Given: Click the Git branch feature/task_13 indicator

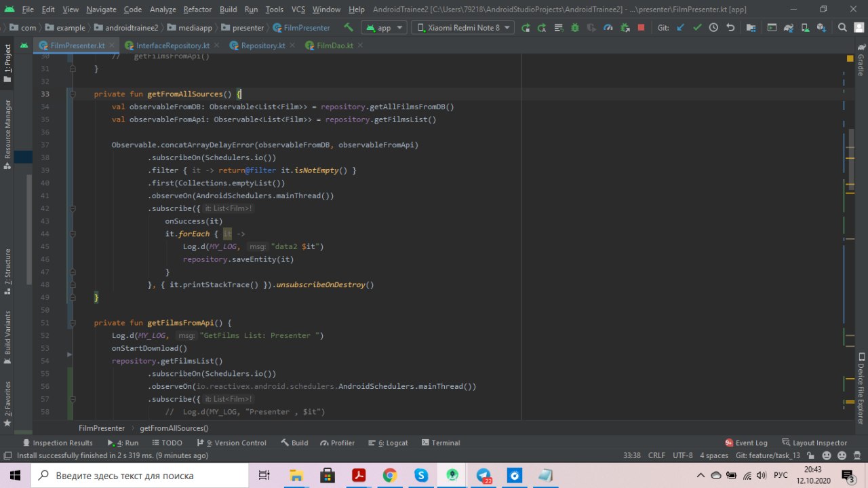Looking at the screenshot, I should (x=768, y=455).
